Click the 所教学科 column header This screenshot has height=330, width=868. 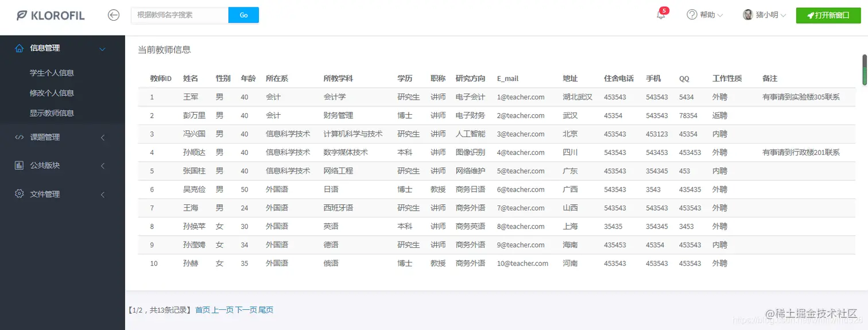338,79
